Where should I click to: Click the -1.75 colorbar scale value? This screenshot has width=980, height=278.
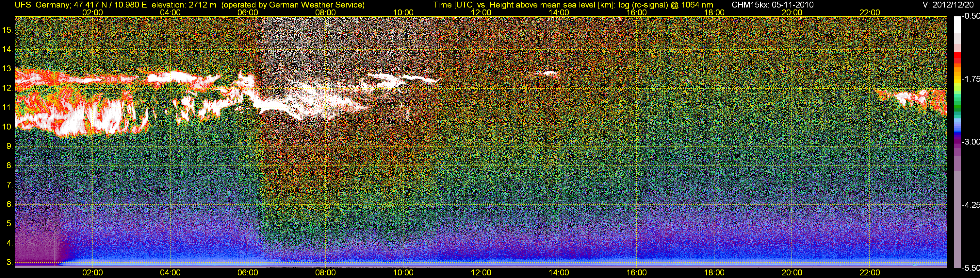tap(971, 79)
